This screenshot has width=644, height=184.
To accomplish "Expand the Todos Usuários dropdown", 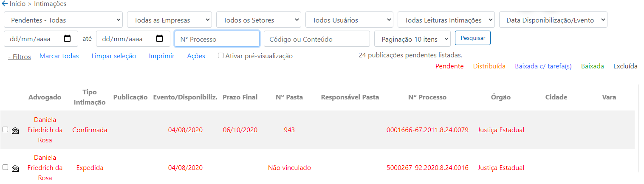I will [349, 20].
